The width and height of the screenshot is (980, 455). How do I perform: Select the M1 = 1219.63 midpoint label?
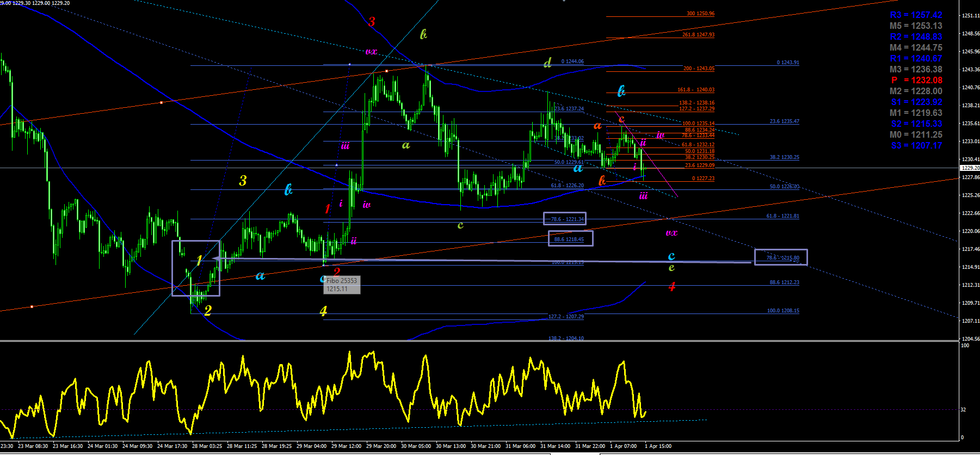[x=916, y=113]
